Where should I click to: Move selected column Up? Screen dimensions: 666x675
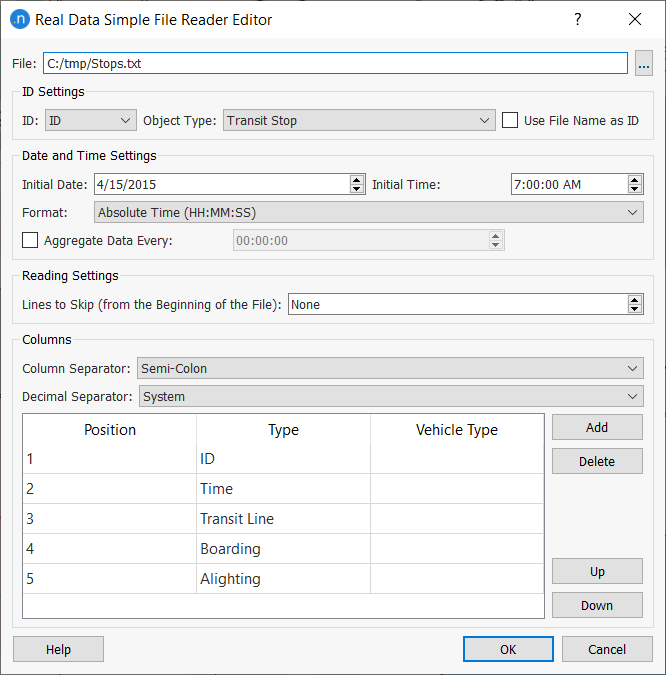597,571
